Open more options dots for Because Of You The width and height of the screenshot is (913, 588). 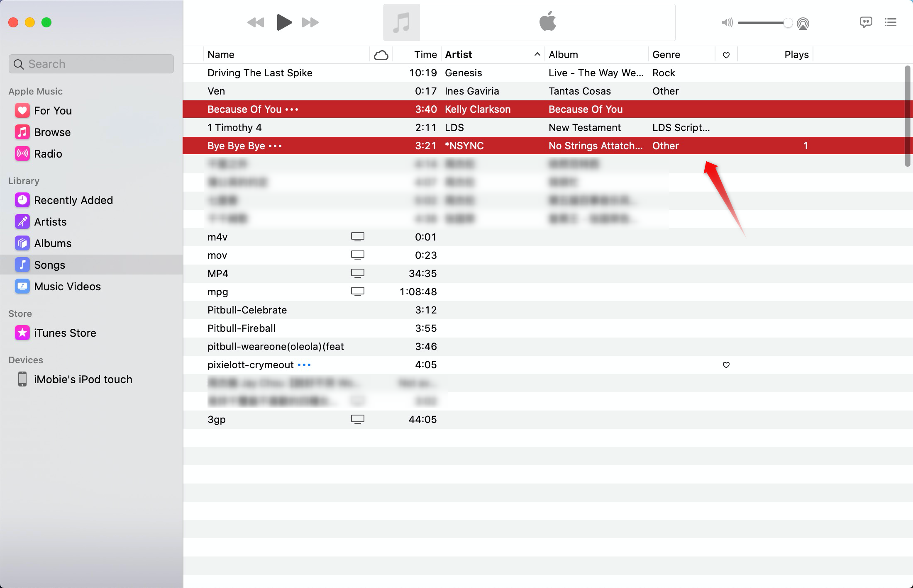pyautogui.click(x=292, y=109)
